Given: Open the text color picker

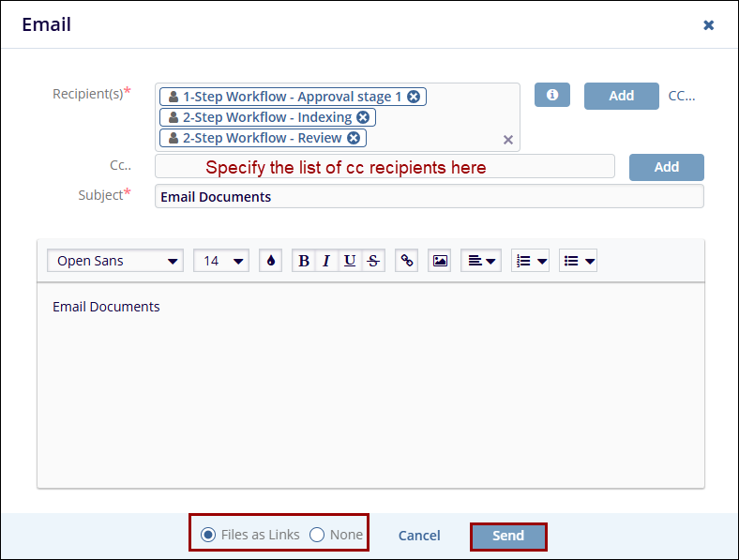Looking at the screenshot, I should (x=271, y=261).
